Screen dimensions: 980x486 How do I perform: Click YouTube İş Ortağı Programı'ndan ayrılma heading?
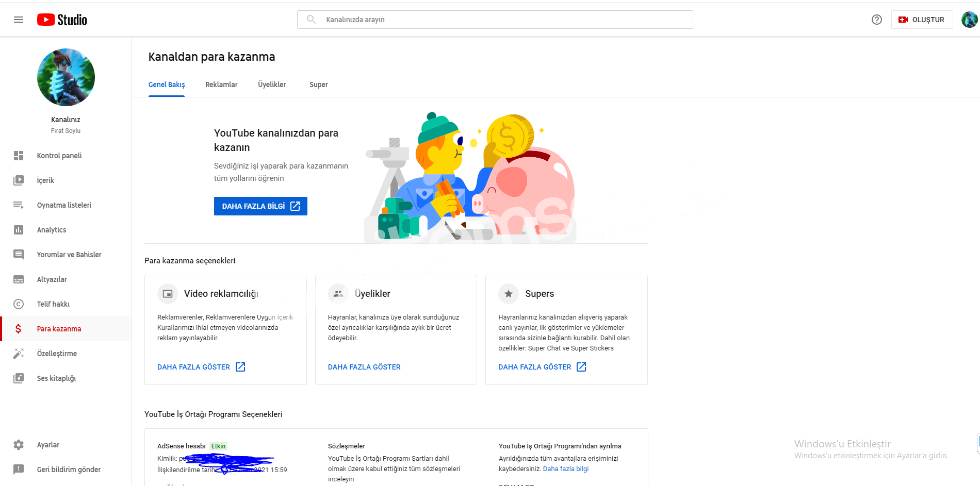click(x=560, y=446)
